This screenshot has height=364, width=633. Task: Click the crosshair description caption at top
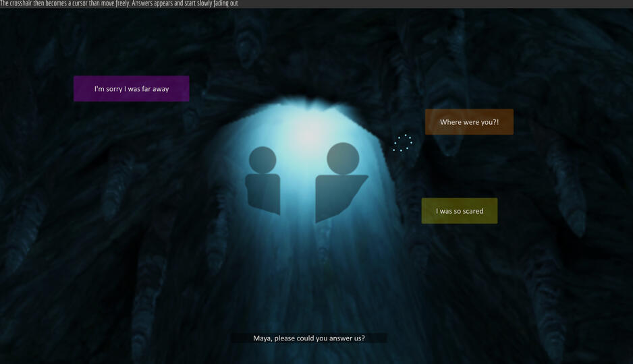coord(119,4)
